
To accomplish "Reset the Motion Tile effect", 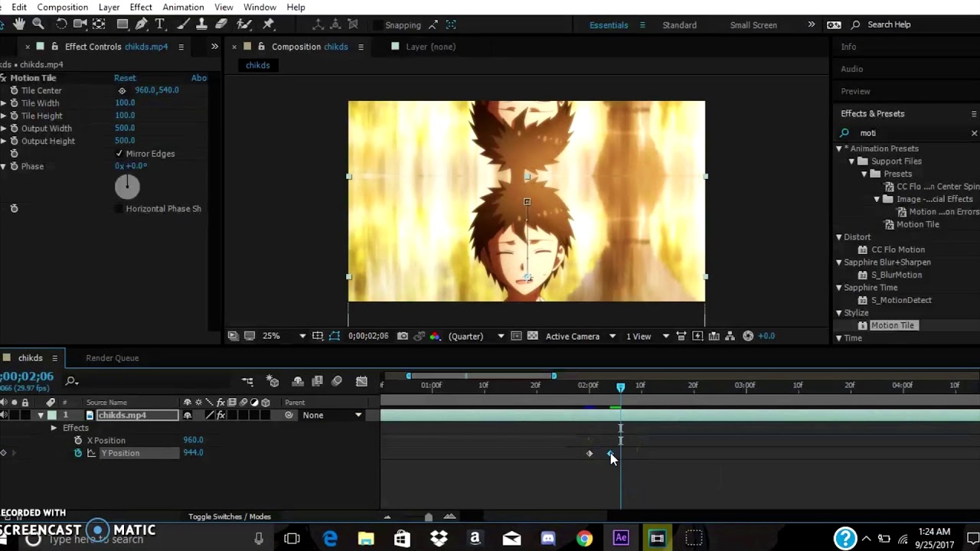I will tap(125, 78).
